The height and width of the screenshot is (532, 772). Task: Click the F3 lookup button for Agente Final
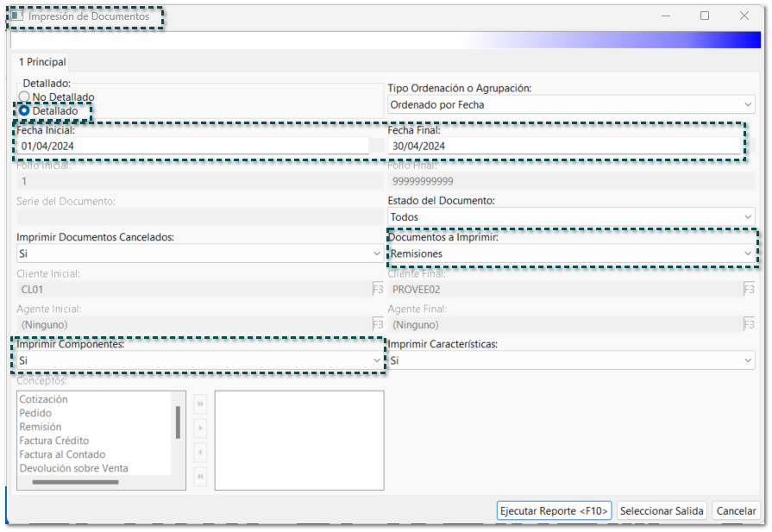[749, 324]
